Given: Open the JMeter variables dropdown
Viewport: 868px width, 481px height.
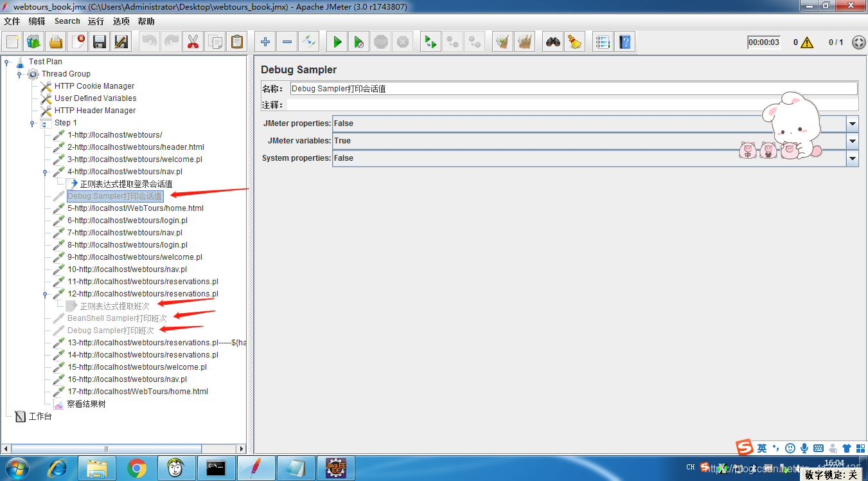Looking at the screenshot, I should [x=853, y=141].
